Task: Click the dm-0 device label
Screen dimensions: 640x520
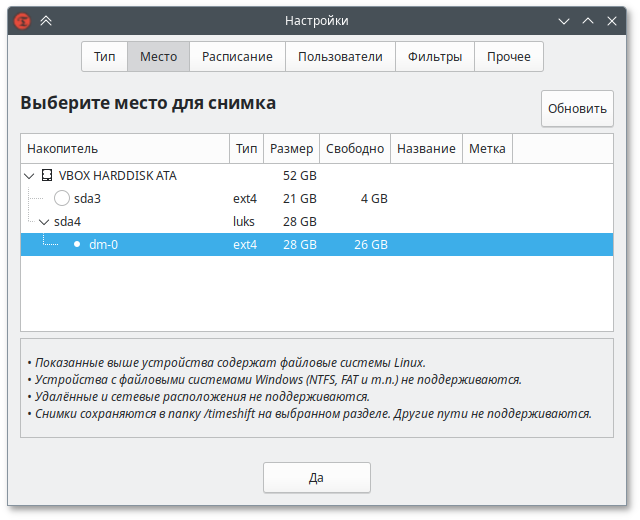Action: click(104, 244)
